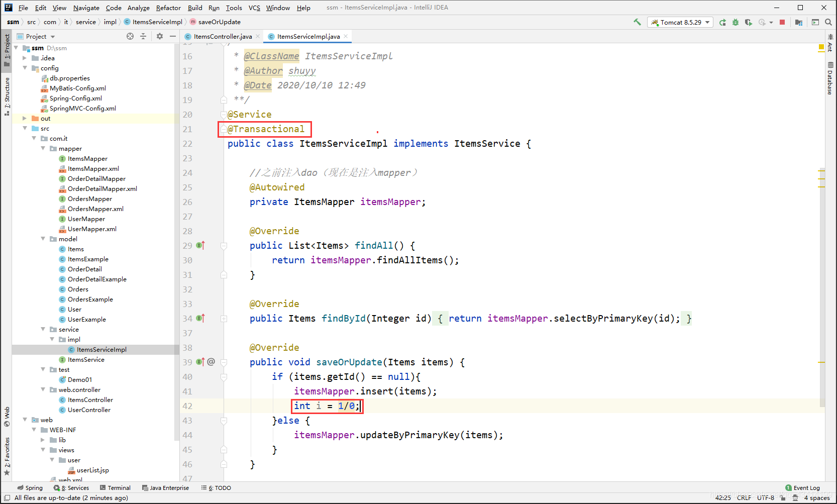Open the Analyze menu

pos(138,8)
